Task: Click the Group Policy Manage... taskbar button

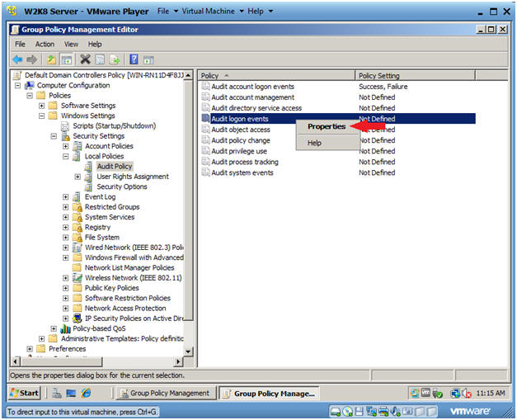Action: pyautogui.click(x=269, y=394)
